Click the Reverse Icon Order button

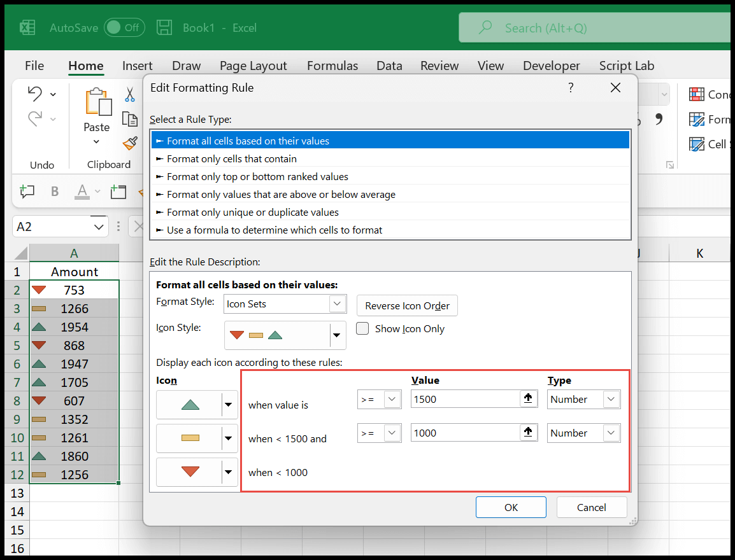(407, 305)
